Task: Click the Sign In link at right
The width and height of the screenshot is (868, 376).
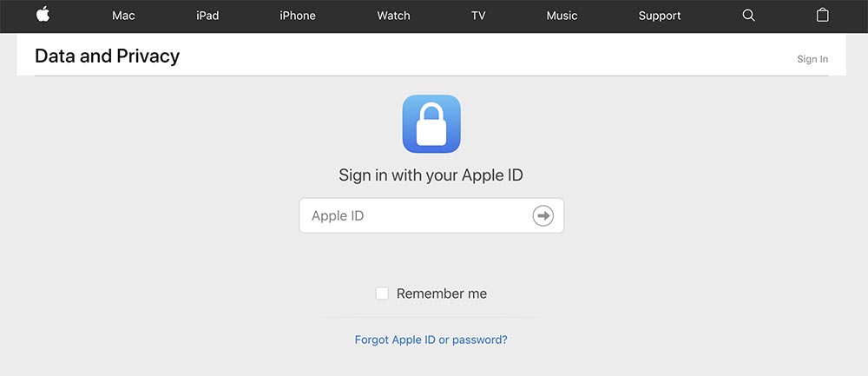Action: [x=812, y=59]
